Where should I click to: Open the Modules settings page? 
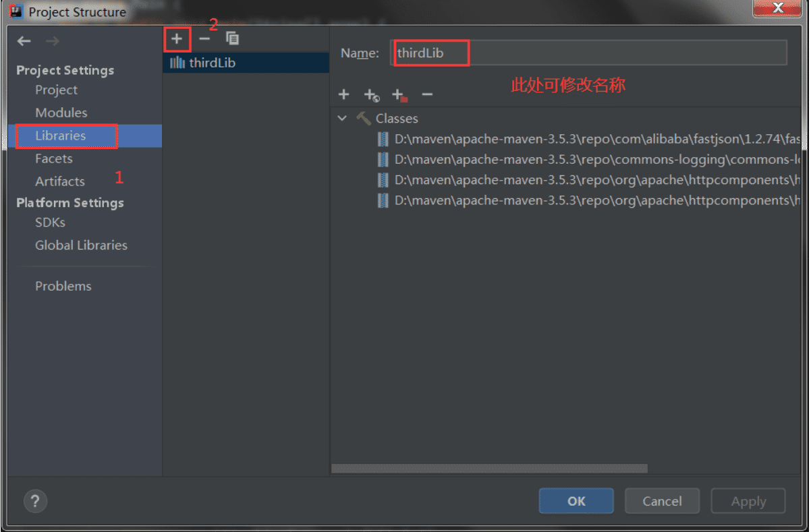click(x=61, y=113)
